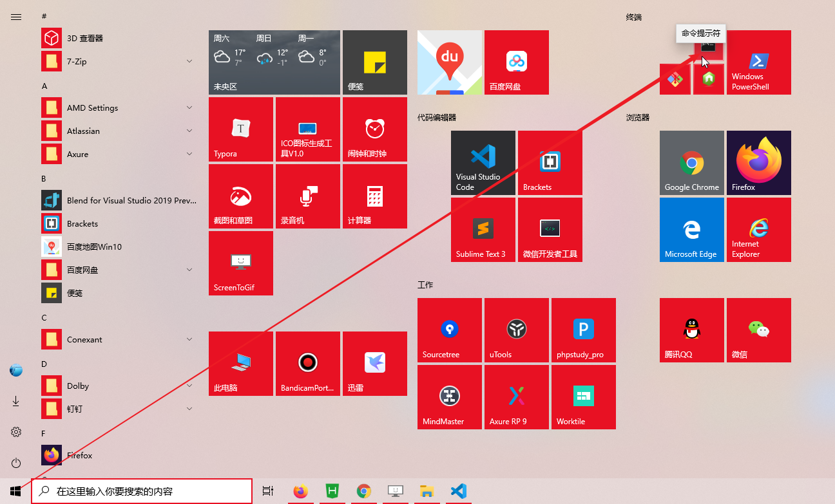This screenshot has height=504, width=835.
Task: Focus the taskbar search box
Action: point(142,491)
